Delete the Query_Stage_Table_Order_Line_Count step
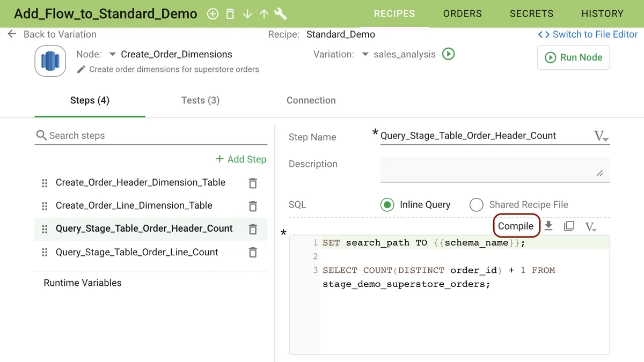The height and width of the screenshot is (362, 644). [253, 252]
